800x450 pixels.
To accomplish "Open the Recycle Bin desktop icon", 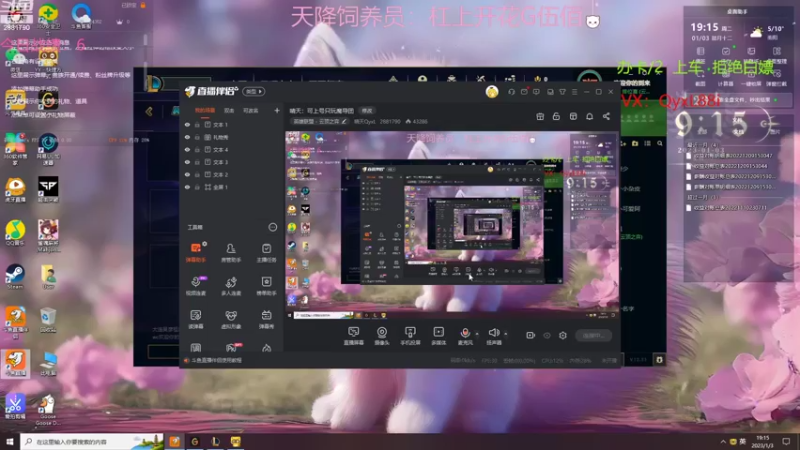I will point(48,320).
